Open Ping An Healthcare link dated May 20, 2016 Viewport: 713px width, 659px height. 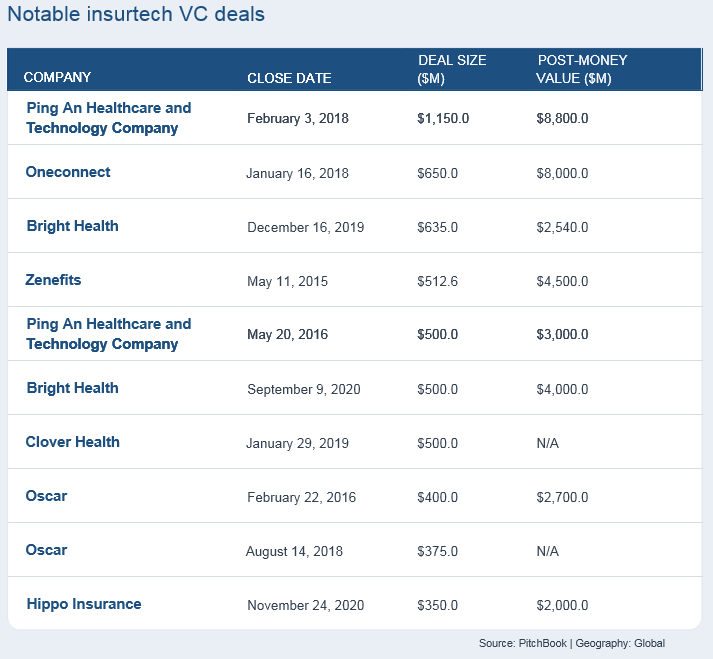point(109,334)
